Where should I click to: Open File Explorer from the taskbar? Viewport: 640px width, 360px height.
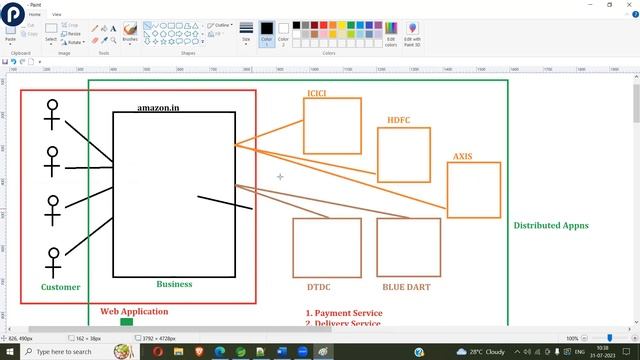[x=178, y=351]
